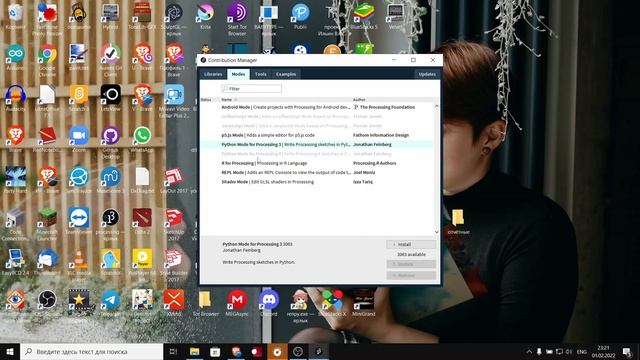Launch Arduino from the desktop
The height and width of the screenshot is (360, 640).
(x=15, y=57)
